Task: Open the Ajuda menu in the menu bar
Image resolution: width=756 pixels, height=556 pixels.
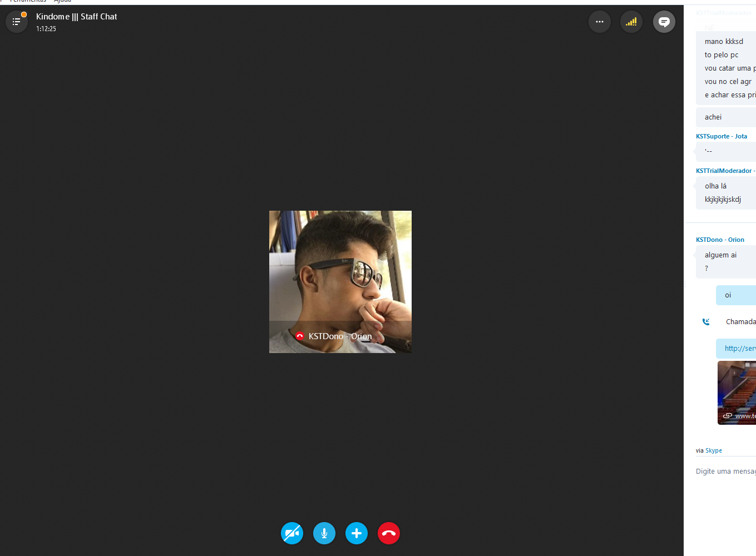Action: click(x=62, y=1)
